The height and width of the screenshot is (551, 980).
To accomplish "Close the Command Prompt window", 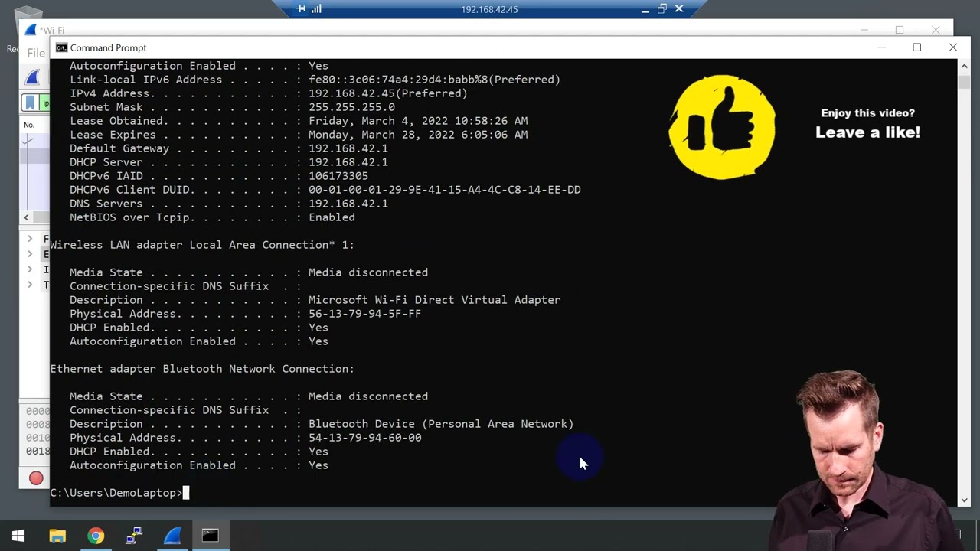I will tap(953, 47).
